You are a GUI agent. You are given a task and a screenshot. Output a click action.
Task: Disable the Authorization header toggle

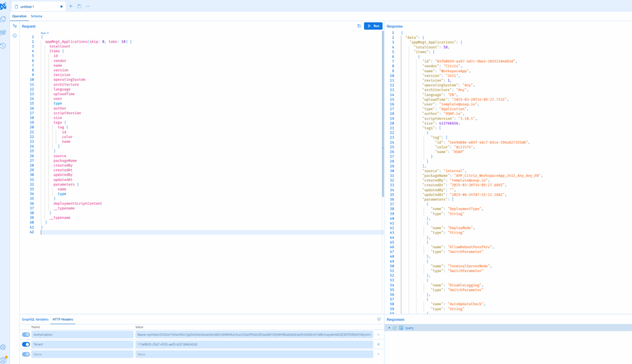[x=25, y=334]
